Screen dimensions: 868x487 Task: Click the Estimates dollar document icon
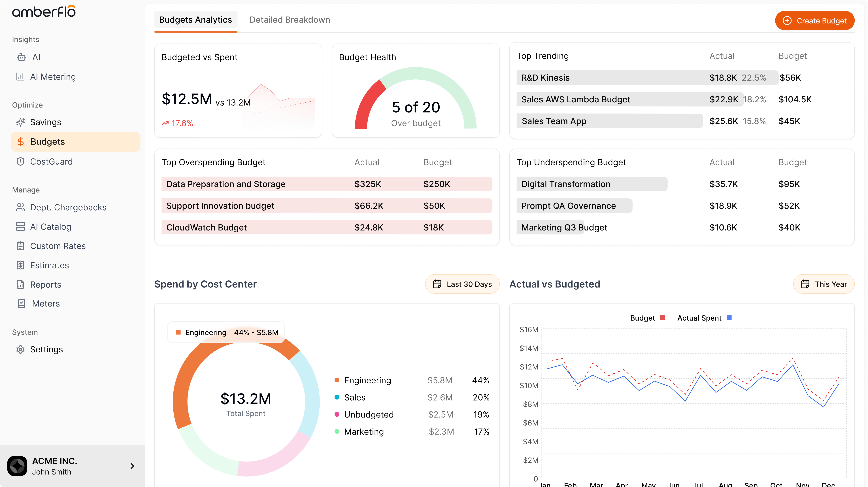click(x=21, y=265)
